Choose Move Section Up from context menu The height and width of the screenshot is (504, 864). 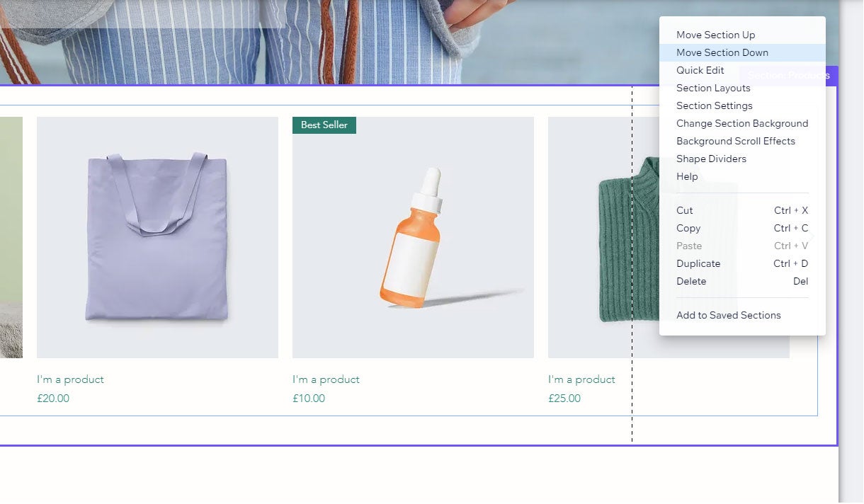tap(742, 35)
